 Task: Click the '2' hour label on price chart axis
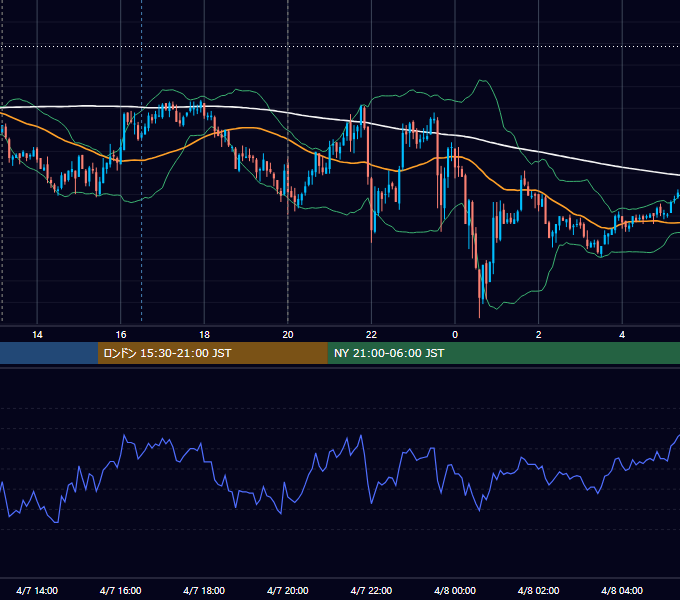coord(539,335)
